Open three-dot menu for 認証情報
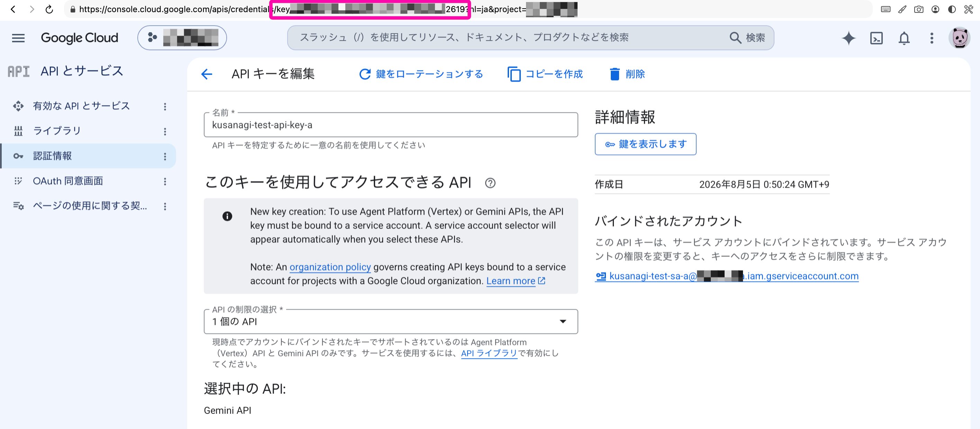The height and width of the screenshot is (429, 980). (x=165, y=156)
